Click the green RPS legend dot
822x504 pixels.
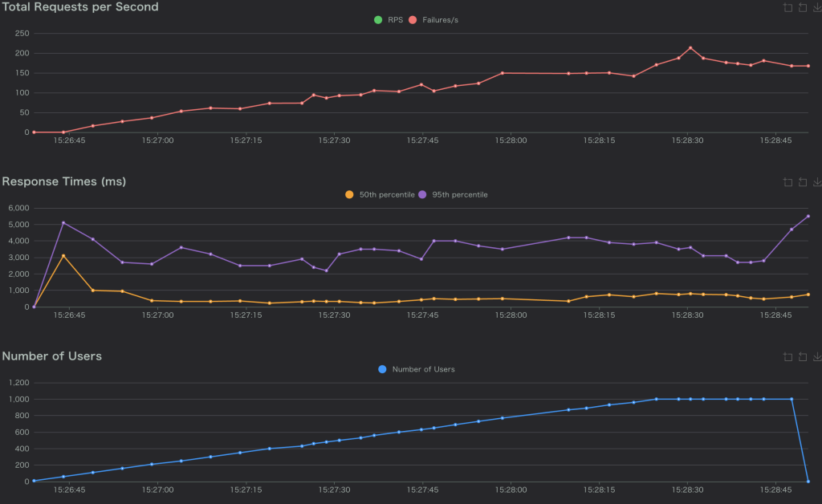378,20
